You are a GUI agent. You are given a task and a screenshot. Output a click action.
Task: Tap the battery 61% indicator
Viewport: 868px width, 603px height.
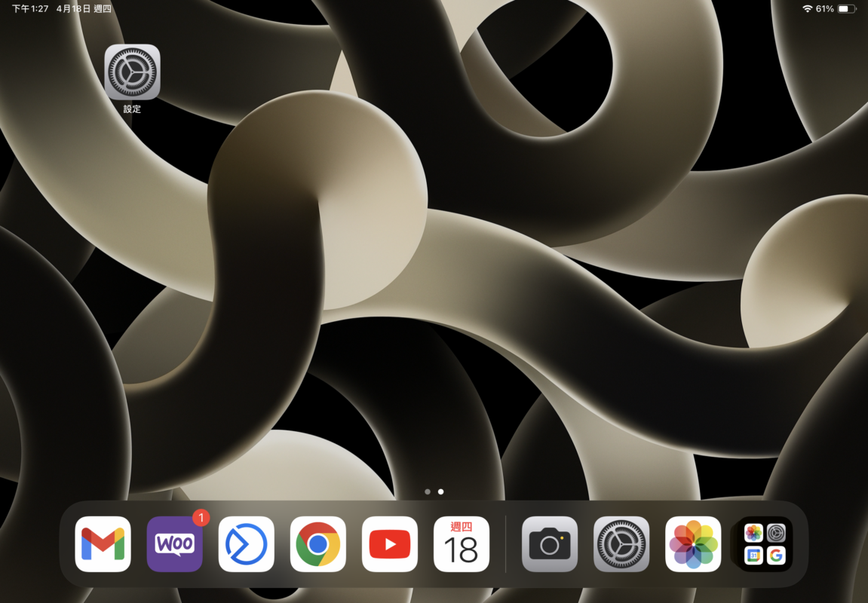pyautogui.click(x=836, y=9)
